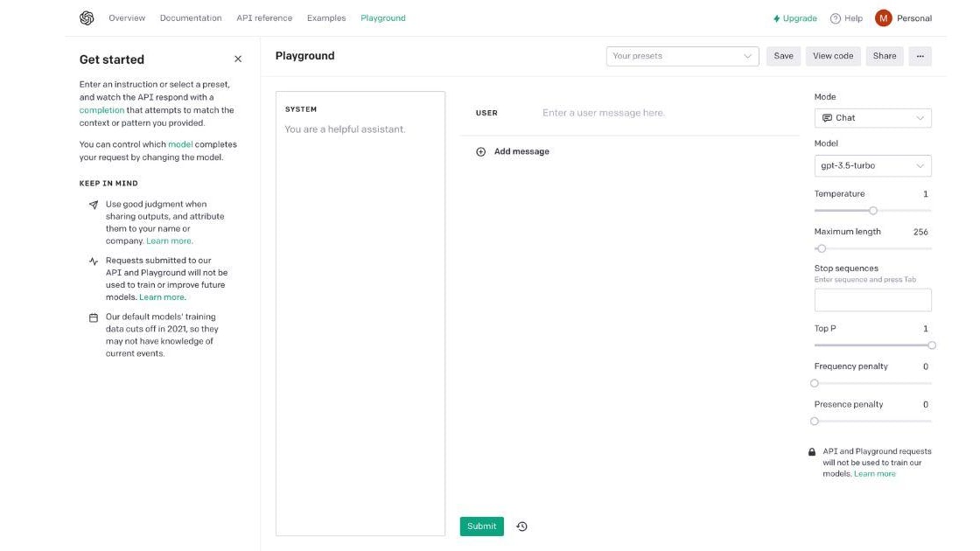Click the Top P slider handle

pos(932,345)
